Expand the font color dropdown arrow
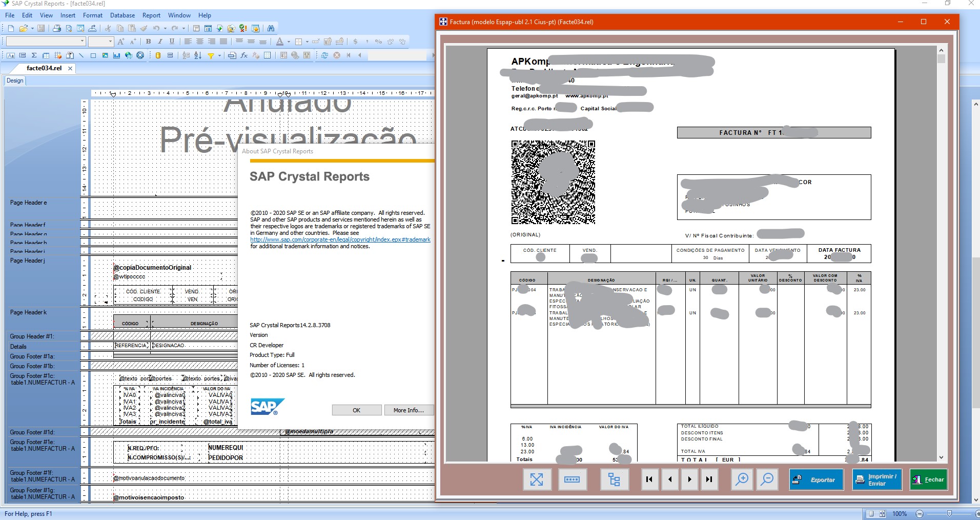980x520 pixels. [x=289, y=42]
